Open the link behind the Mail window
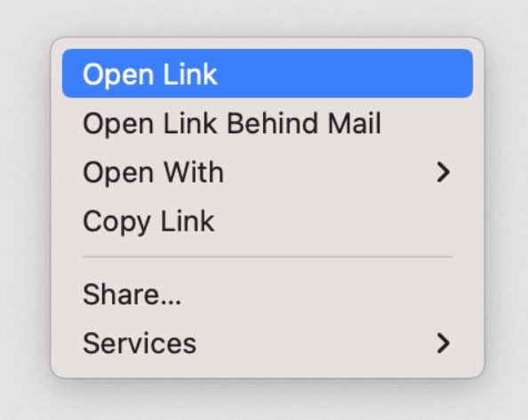The image size is (528, 420). click(x=268, y=123)
